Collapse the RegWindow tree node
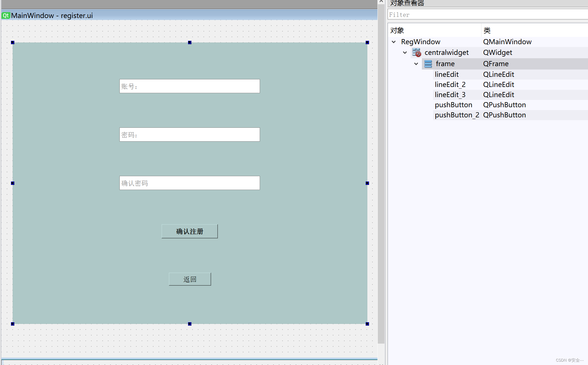 point(394,42)
